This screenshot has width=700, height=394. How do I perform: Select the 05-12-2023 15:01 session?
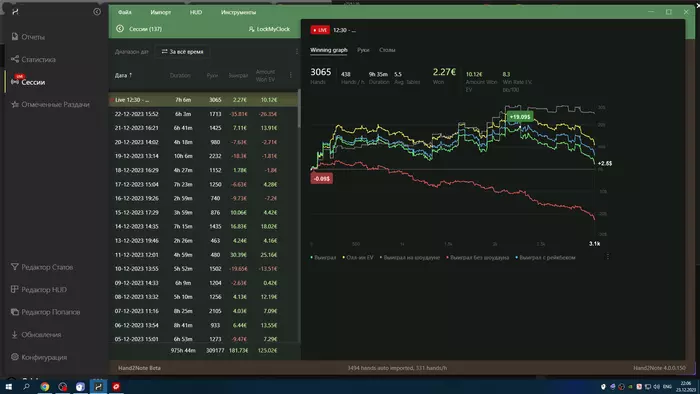click(203, 339)
